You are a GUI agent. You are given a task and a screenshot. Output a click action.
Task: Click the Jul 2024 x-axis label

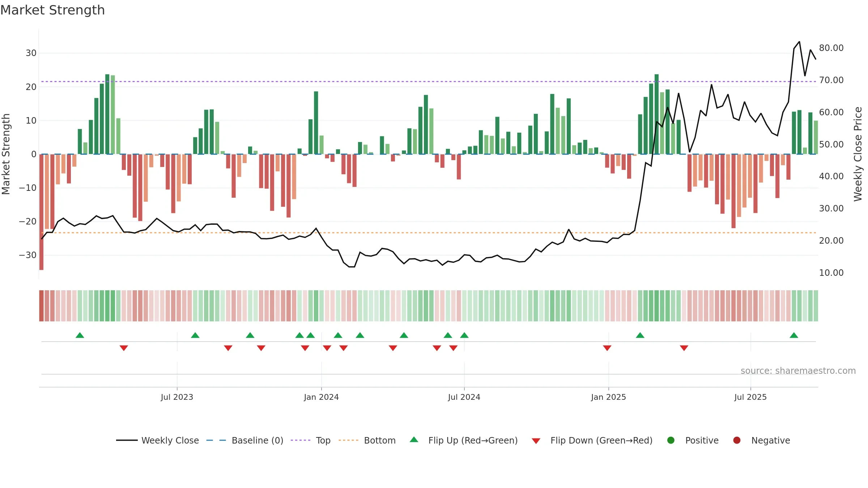(x=464, y=397)
